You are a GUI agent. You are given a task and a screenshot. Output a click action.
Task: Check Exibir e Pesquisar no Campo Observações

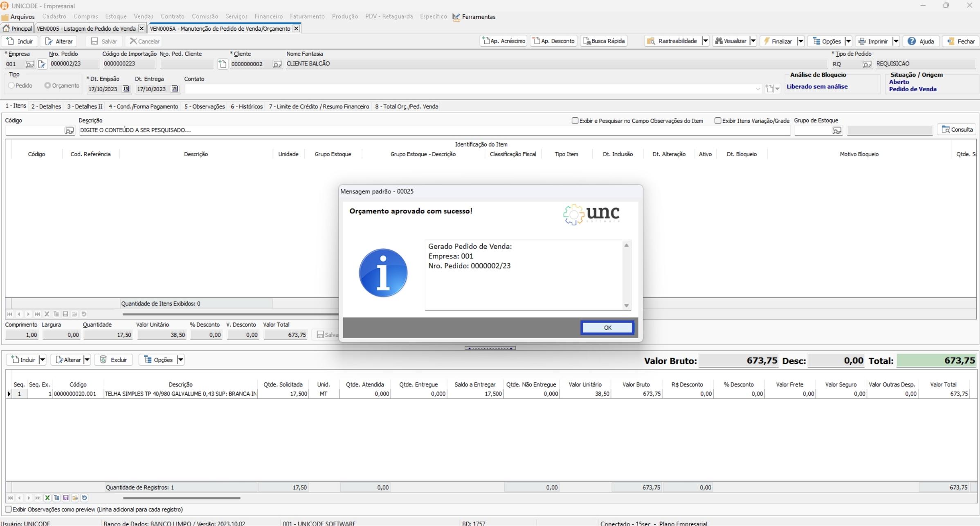575,121
